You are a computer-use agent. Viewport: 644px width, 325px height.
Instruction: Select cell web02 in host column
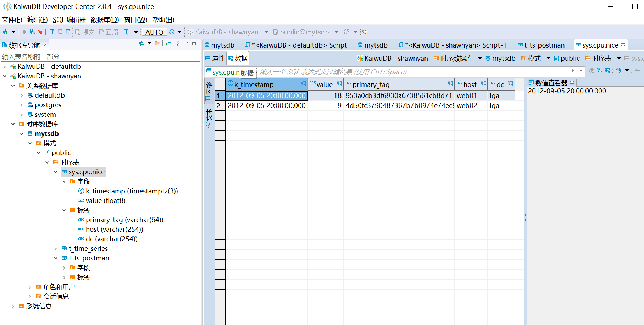tap(471, 105)
